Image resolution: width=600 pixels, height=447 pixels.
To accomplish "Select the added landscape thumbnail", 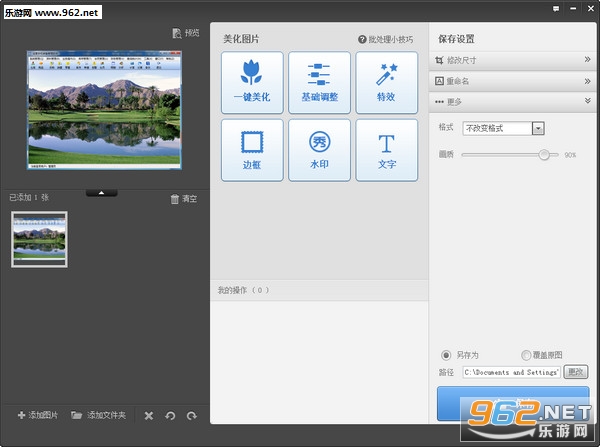I will 39,240.
